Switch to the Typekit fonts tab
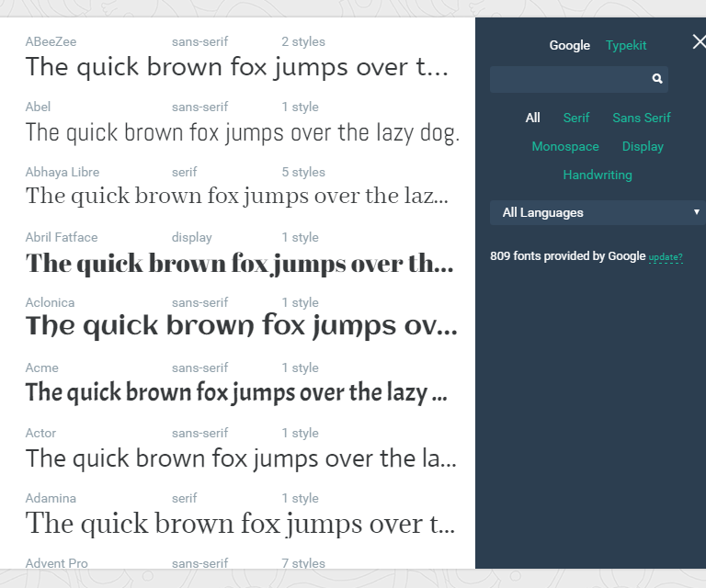 626,45
